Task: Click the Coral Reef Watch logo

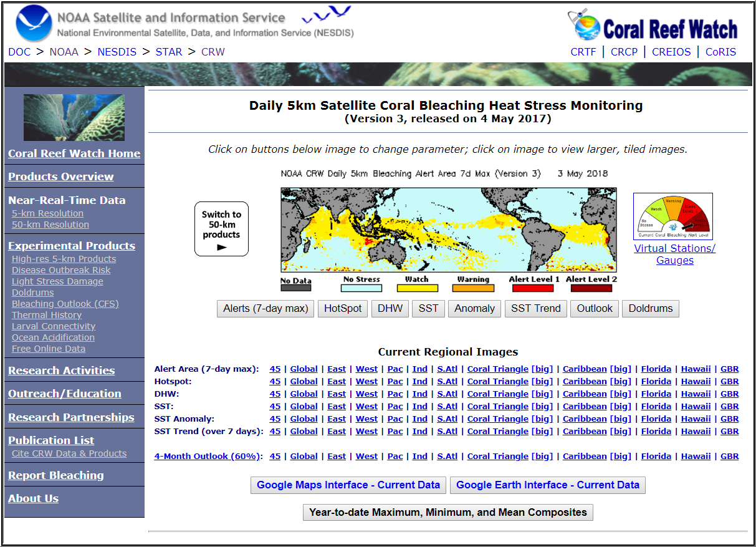Action: pyautogui.click(x=653, y=26)
